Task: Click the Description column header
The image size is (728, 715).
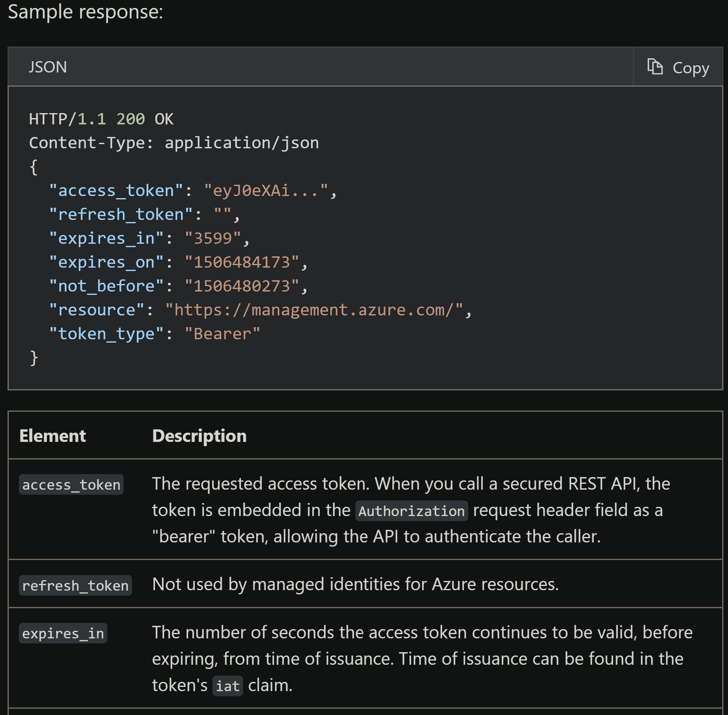Action: click(199, 436)
